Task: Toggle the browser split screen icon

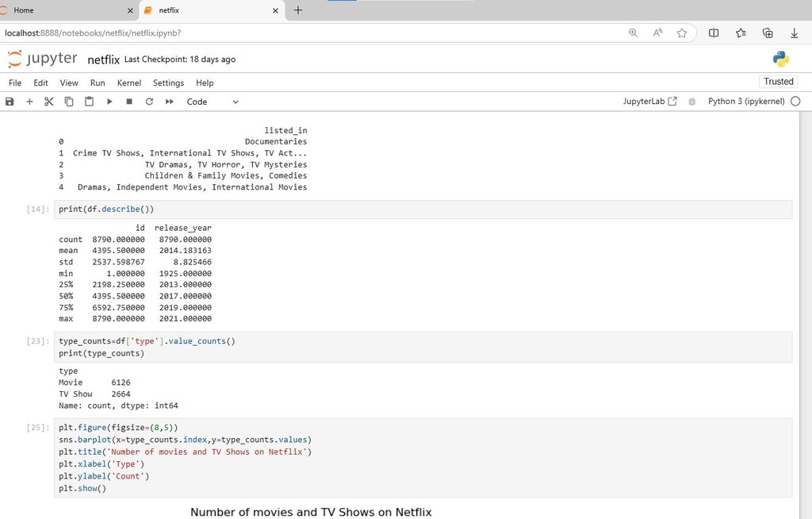Action: (x=714, y=33)
